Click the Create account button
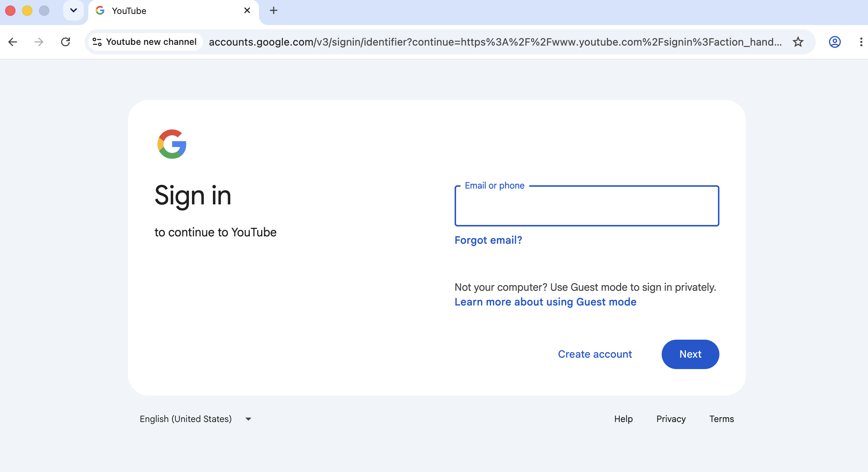868x472 pixels. [595, 354]
